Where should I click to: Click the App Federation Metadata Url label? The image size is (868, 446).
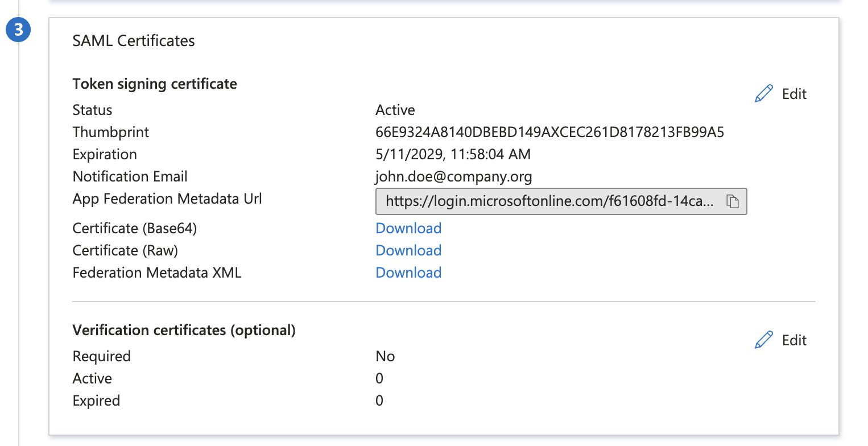coord(167,199)
